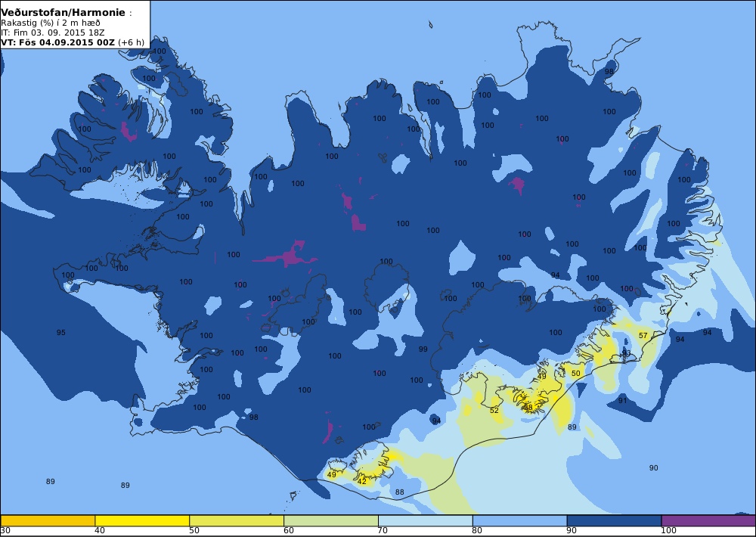This screenshot has height=537, width=756.
Task: Select the light blue 80-90 legend band
Action: click(520, 520)
